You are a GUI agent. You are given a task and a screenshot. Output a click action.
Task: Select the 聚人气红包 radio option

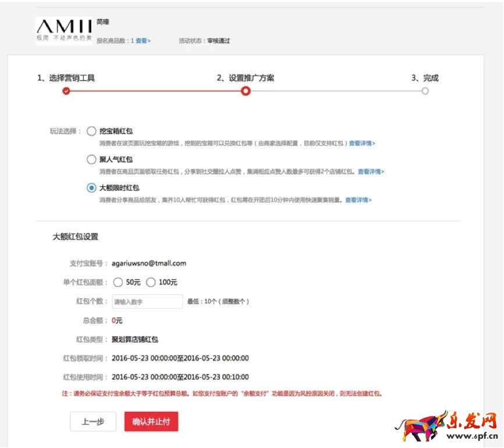point(91,160)
